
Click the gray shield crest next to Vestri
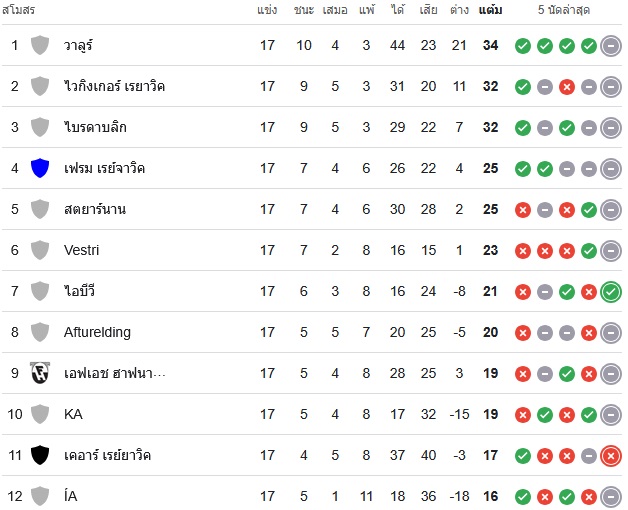(40, 250)
